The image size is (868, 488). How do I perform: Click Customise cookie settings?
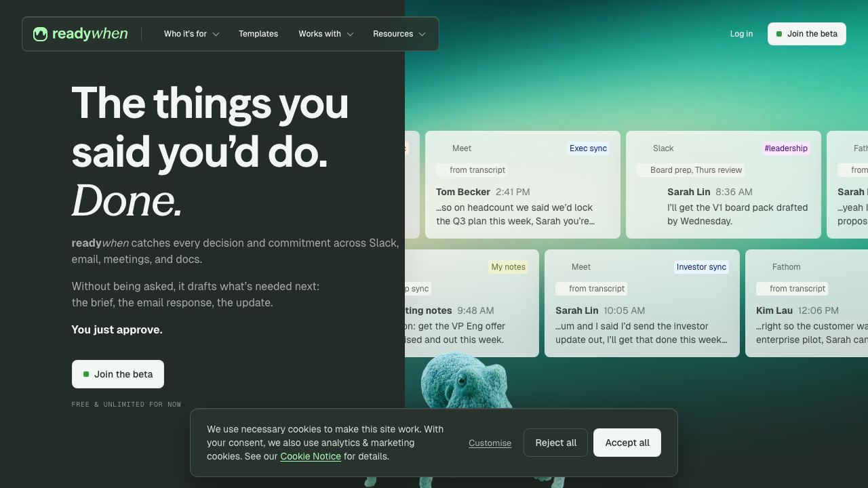point(490,443)
